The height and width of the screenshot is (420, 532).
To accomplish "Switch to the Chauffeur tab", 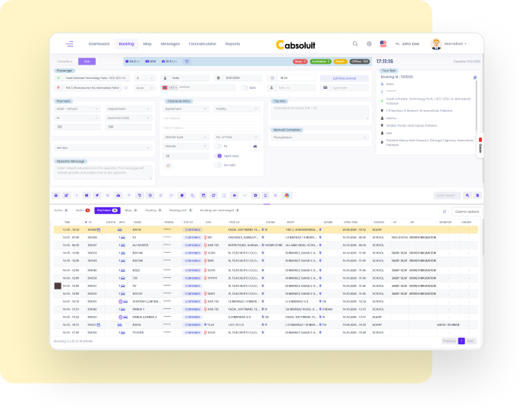I will (65, 62).
